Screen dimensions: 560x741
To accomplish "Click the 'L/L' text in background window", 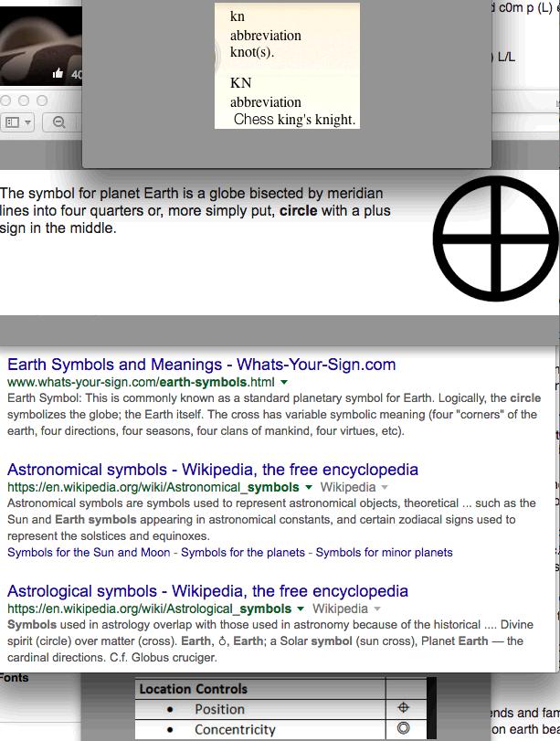I will [x=506, y=58].
